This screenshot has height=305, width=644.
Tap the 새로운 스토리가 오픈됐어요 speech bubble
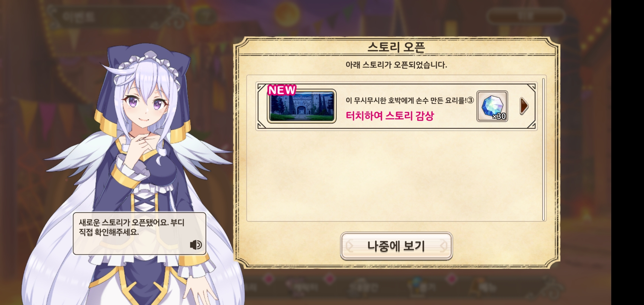click(x=139, y=233)
